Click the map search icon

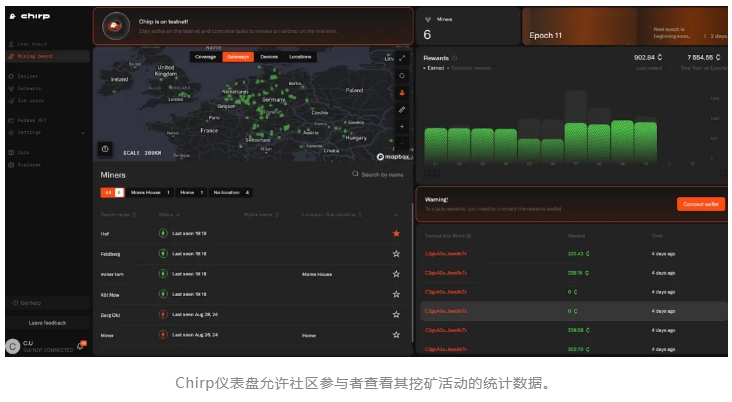402,76
